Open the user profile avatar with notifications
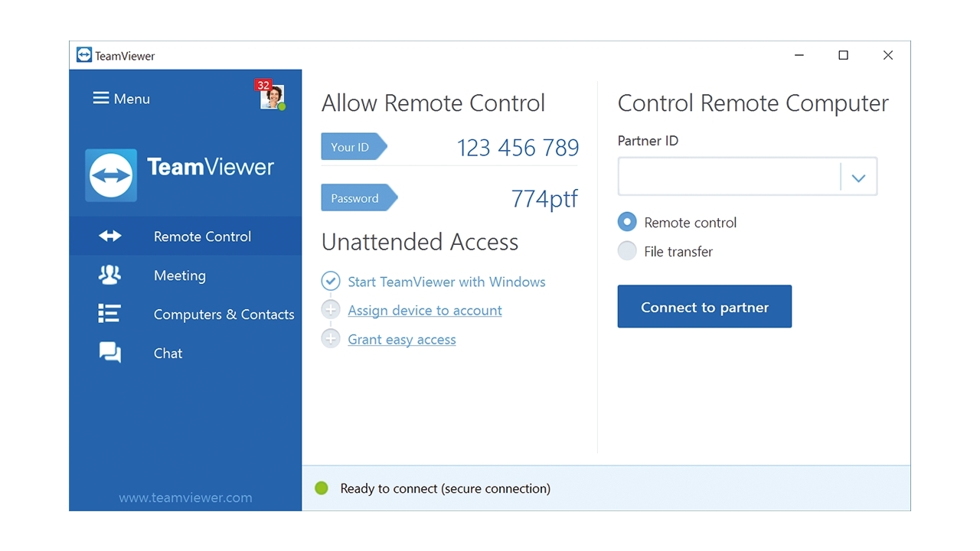Image resolution: width=980 pixels, height=551 pixels. (272, 97)
